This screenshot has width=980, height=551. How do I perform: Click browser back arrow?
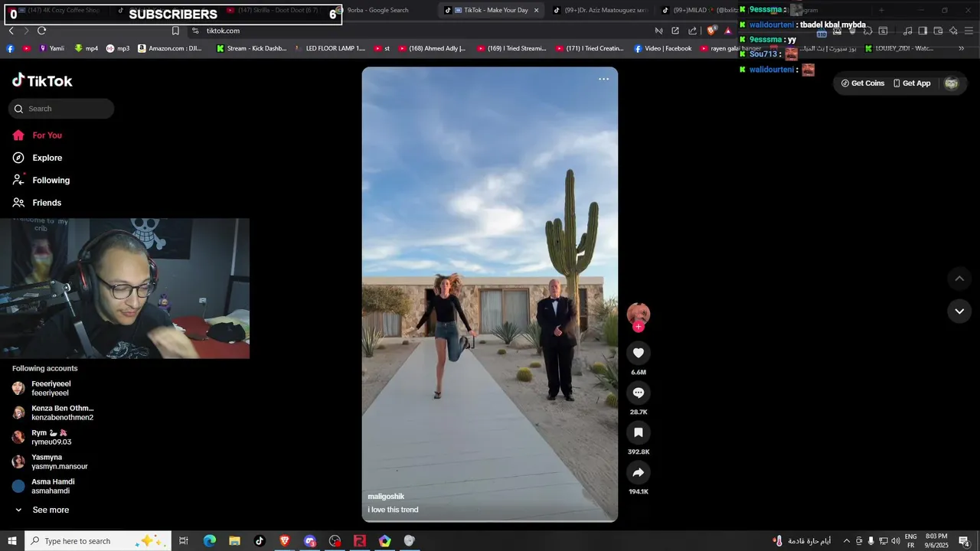(x=11, y=31)
